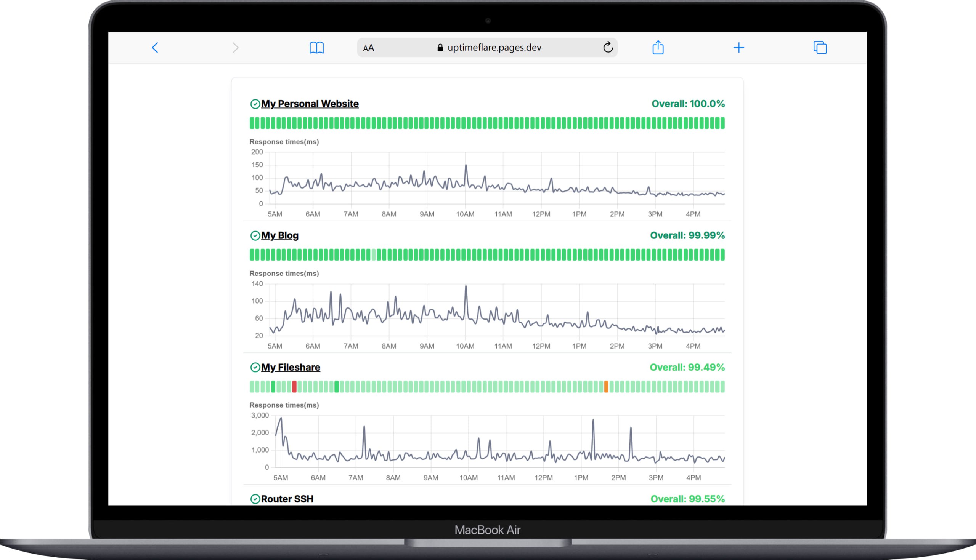Viewport: 976px width, 560px height.
Task: Click the Router SSH monitor title
Action: coord(287,499)
